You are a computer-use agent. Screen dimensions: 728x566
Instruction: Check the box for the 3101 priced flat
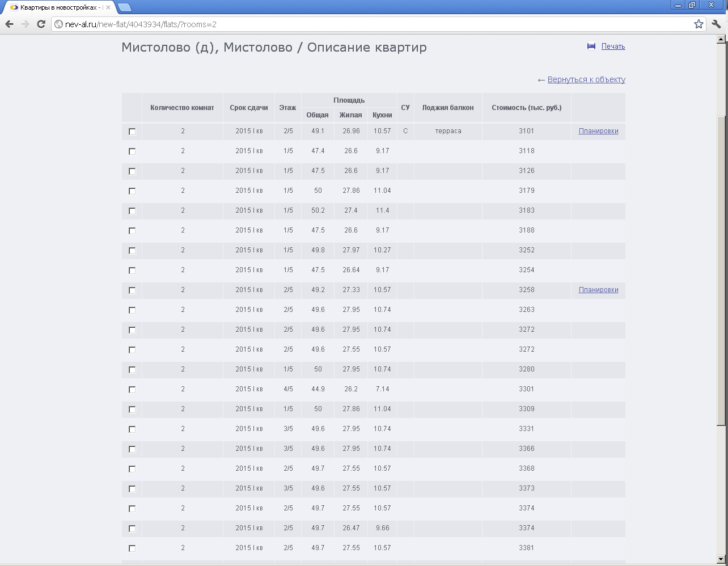coord(132,132)
